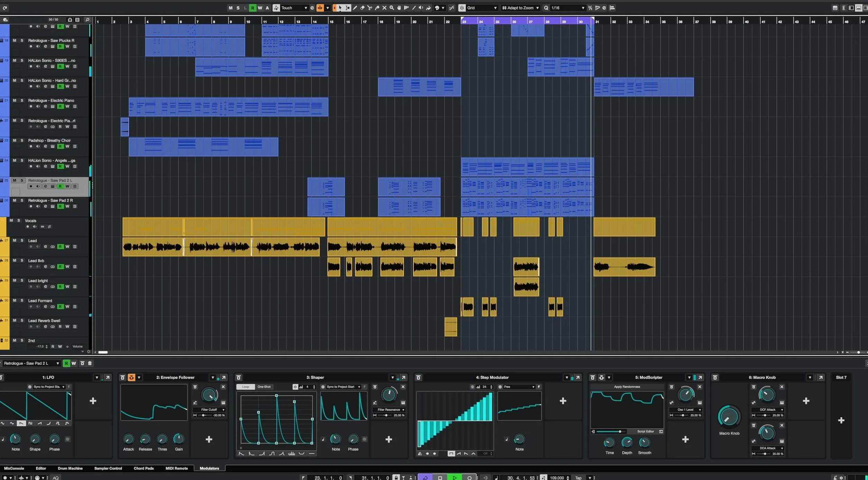Viewport: 868px width, 480px height.
Task: Click bar 33 on the timeline ruler
Action: coord(630,21)
